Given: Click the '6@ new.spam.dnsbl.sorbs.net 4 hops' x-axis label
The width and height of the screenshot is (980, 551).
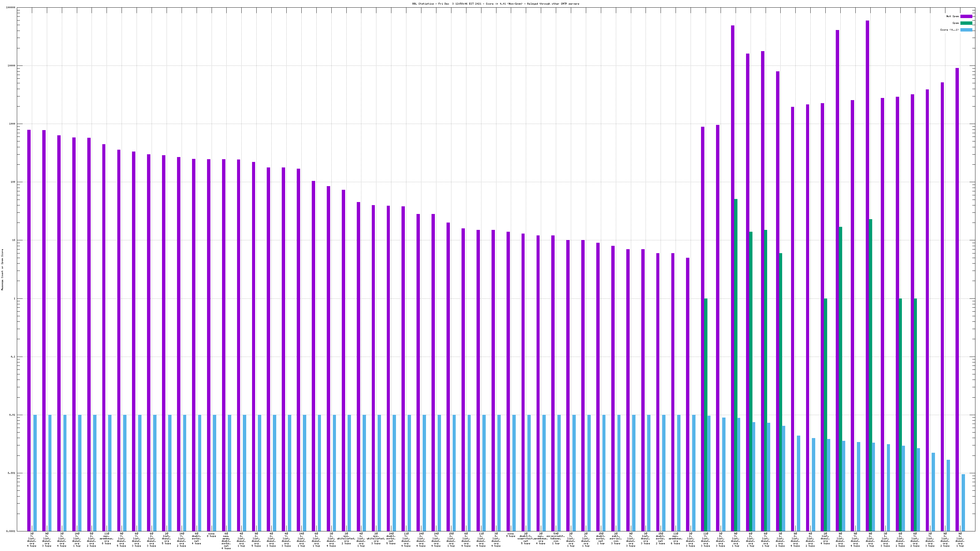Looking at the screenshot, I should (226, 541).
